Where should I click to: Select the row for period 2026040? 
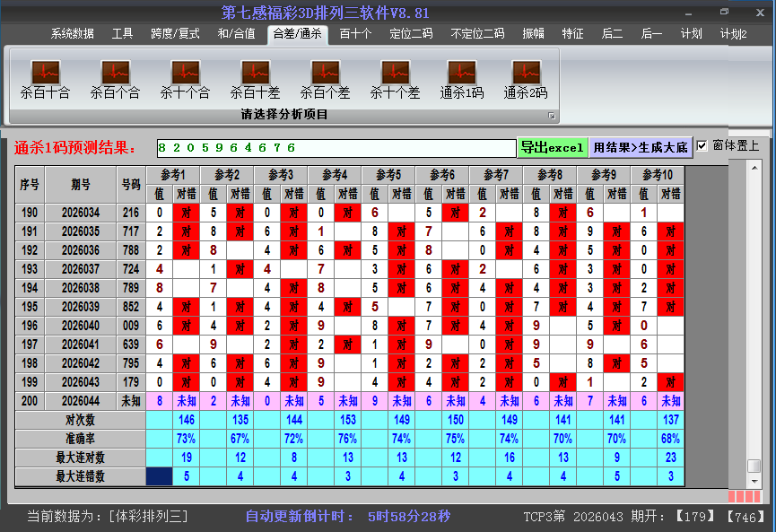[81, 326]
